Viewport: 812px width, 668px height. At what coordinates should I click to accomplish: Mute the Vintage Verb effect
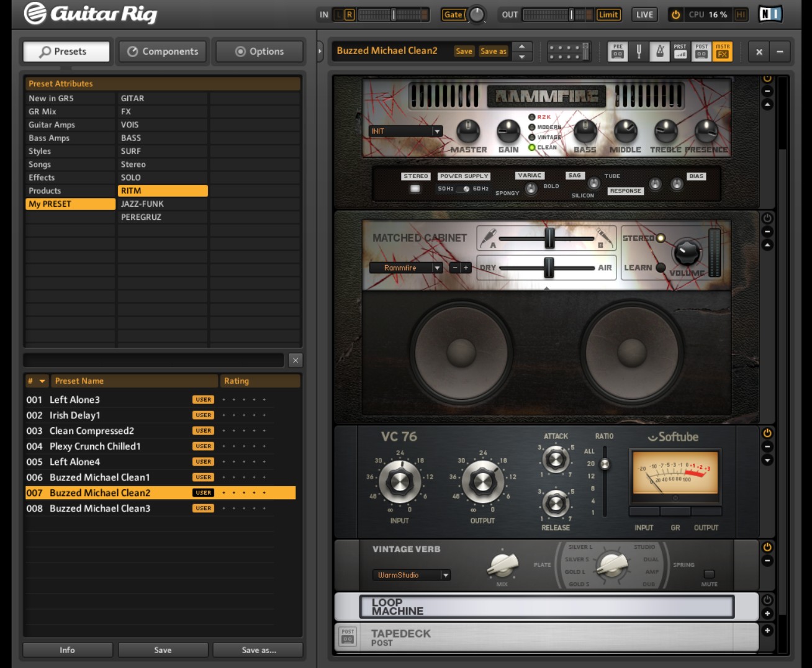tap(709, 574)
